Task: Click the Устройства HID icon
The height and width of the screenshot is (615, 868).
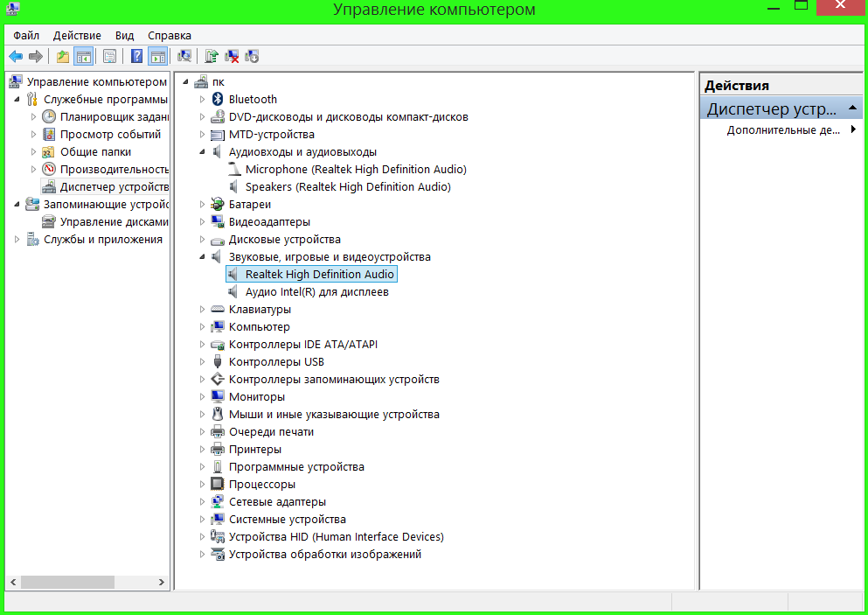Action: tap(218, 537)
